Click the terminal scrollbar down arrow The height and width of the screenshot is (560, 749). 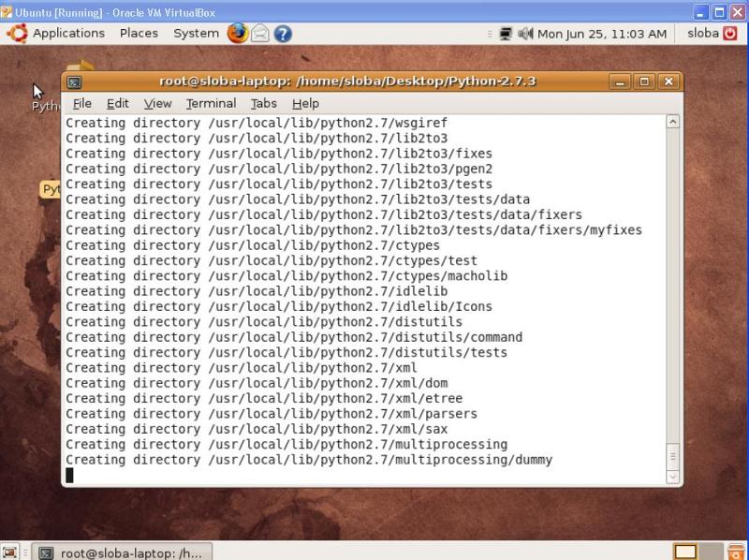[672, 477]
